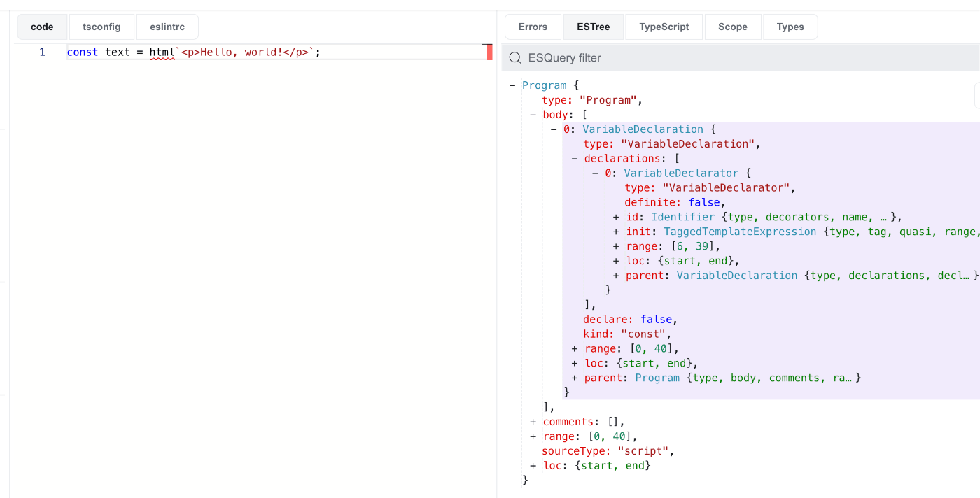The image size is (980, 498).
Task: Expand the comments array
Action: pyautogui.click(x=533, y=421)
